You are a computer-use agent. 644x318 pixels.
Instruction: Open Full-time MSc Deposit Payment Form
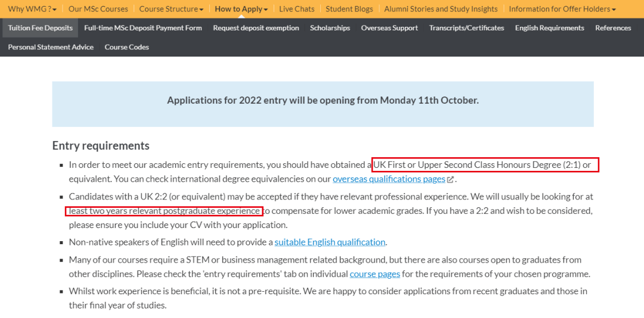pyautogui.click(x=143, y=28)
